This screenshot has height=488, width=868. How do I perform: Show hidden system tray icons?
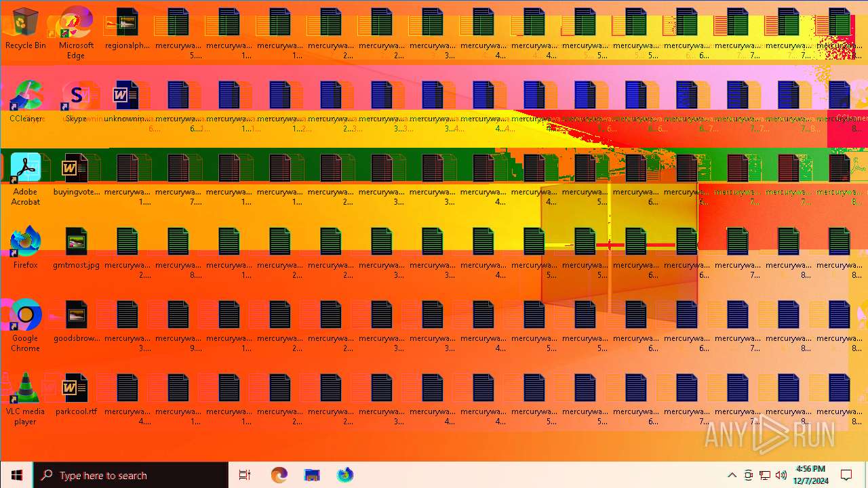coord(732,475)
